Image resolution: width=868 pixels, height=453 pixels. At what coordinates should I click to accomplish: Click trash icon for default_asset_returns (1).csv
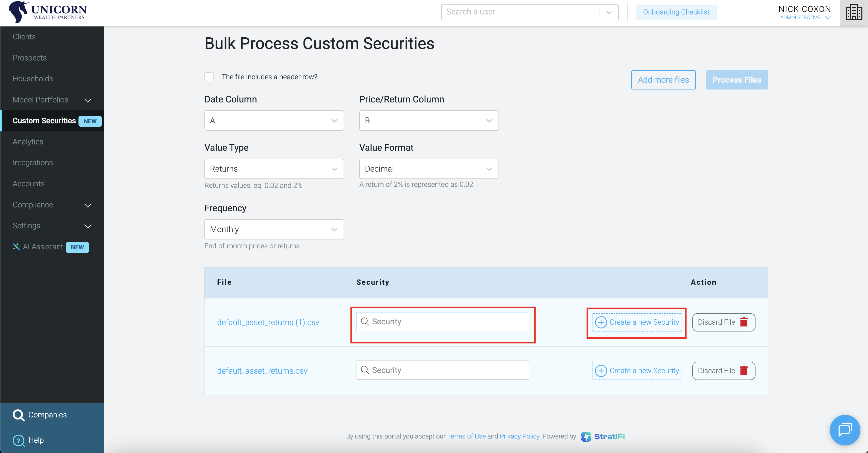(744, 322)
